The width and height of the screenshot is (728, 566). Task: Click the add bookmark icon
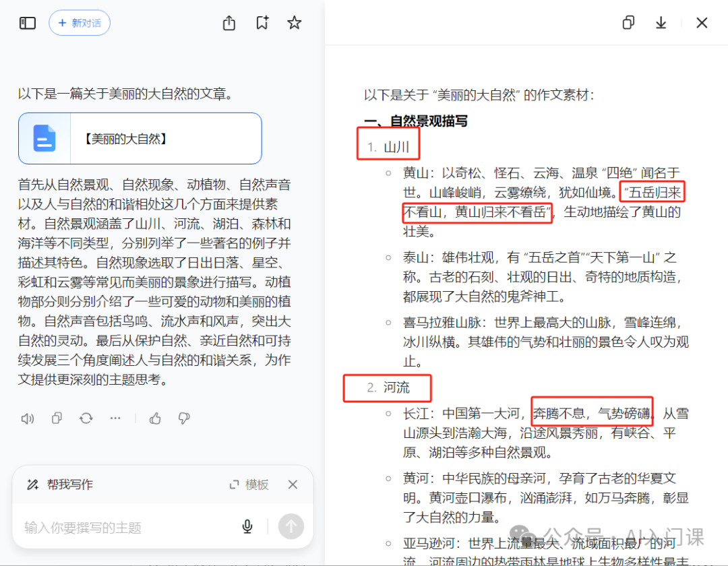pyautogui.click(x=262, y=23)
